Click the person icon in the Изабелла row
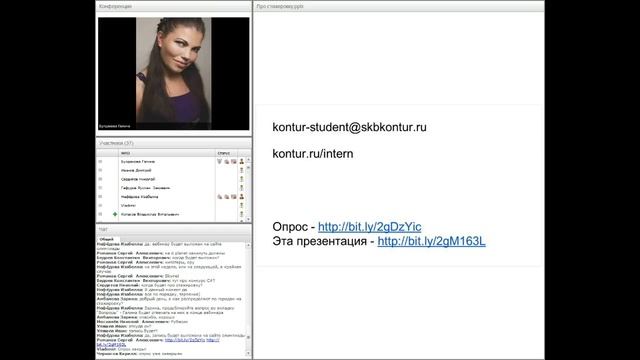Viewport: 640px width, 360px height. point(242,197)
